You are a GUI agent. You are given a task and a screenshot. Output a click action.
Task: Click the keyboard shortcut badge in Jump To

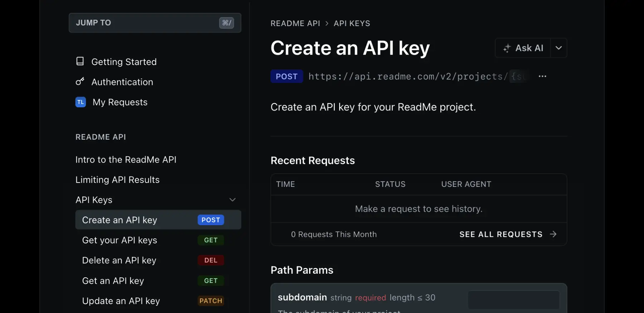[226, 23]
